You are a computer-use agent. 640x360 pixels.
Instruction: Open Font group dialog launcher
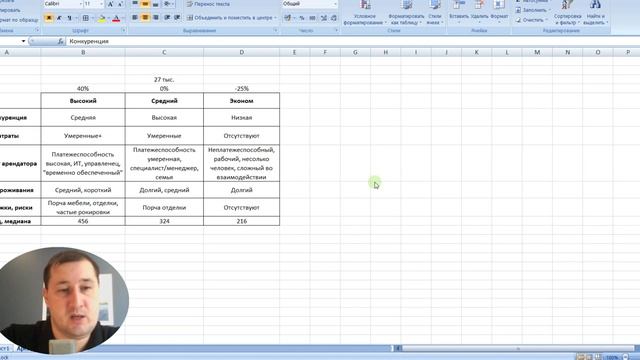point(123,30)
